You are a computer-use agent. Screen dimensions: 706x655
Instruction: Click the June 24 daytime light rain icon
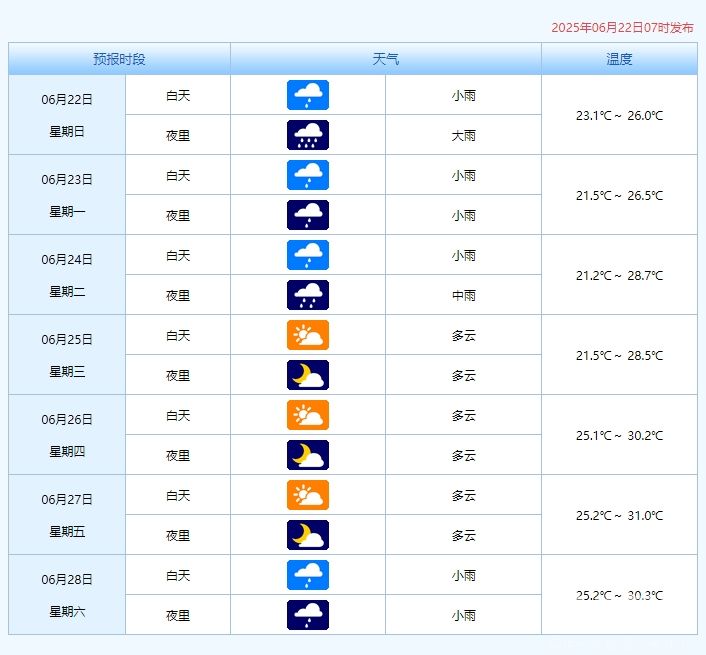308,255
